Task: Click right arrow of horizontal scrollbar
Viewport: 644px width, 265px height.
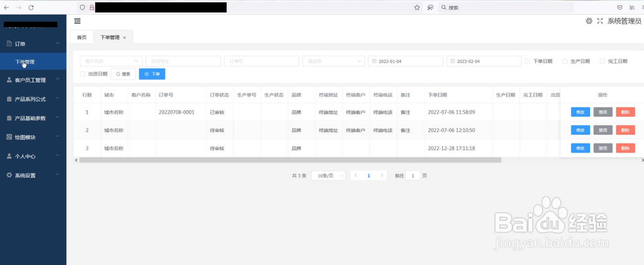Action: click(x=642, y=160)
